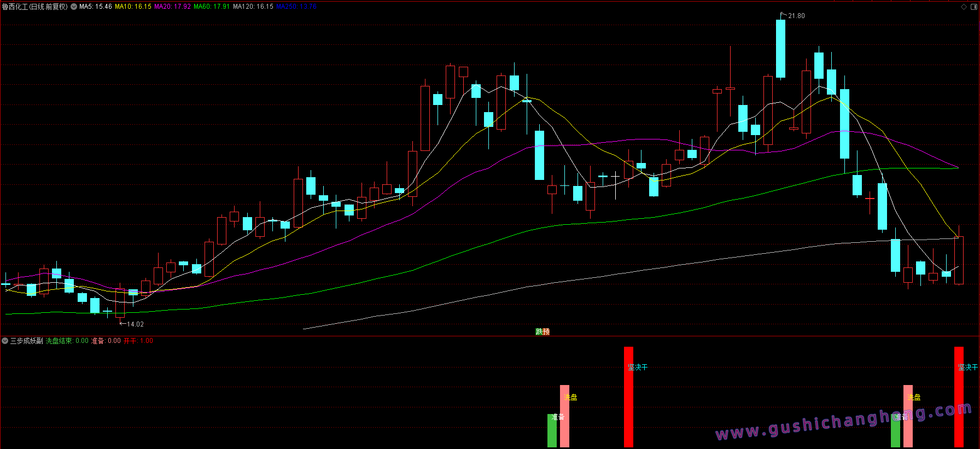
Task: Select the magenta MA20 indicator label
Action: coord(172,7)
